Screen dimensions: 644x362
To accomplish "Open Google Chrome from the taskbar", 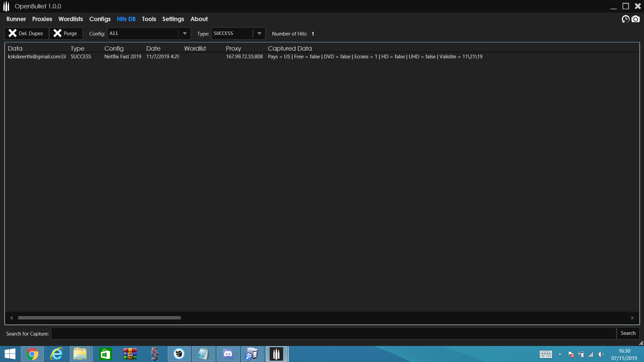I will tap(32, 354).
